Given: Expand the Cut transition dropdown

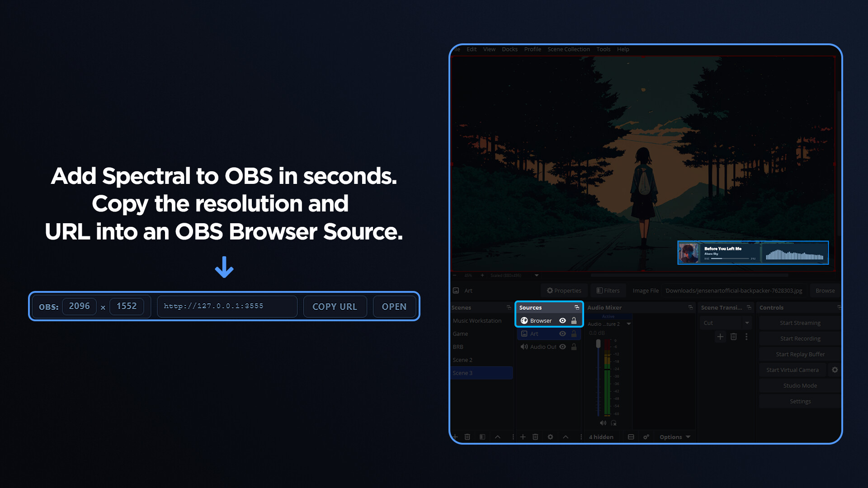Looking at the screenshot, I should [747, 323].
